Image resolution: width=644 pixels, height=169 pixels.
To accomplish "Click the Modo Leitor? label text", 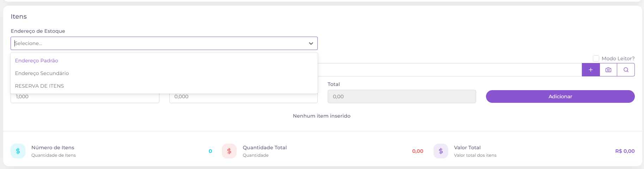I will 618,58.
